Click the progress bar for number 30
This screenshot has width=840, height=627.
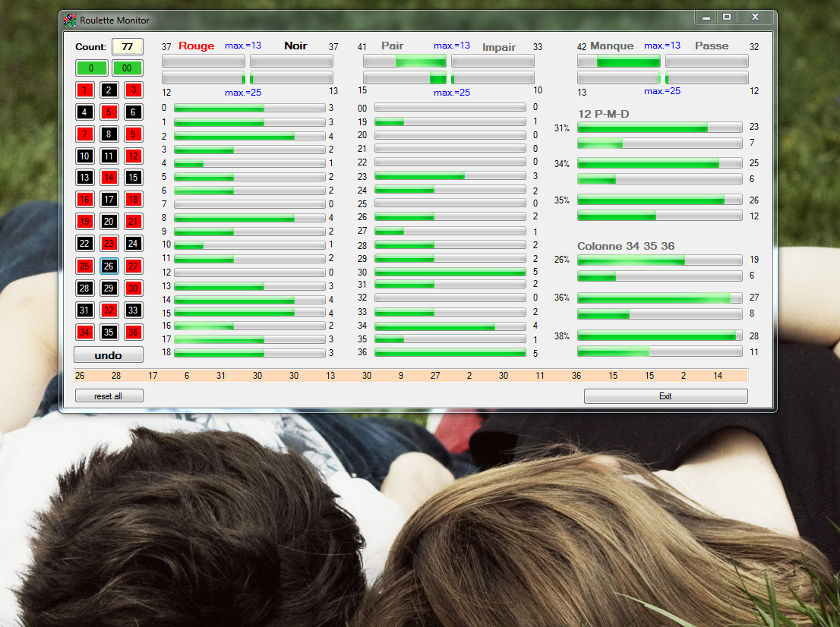450,272
